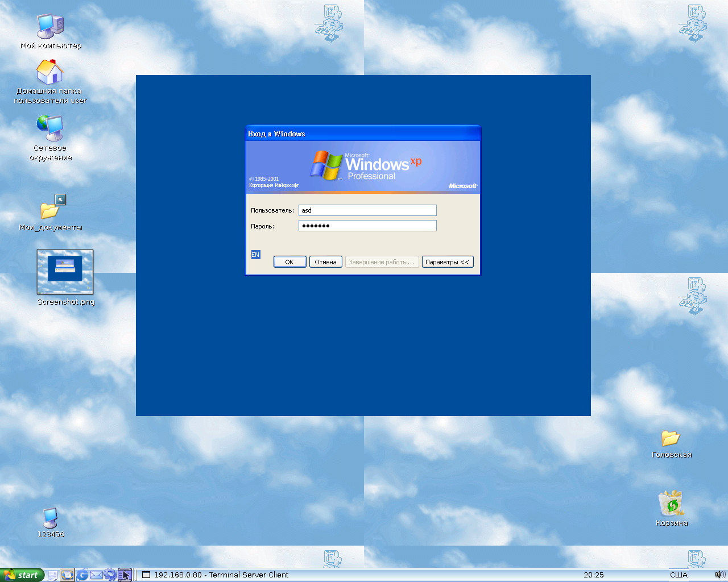728x582 pixels.
Task: Open the settings gear quick launch icon
Action: 110,575
